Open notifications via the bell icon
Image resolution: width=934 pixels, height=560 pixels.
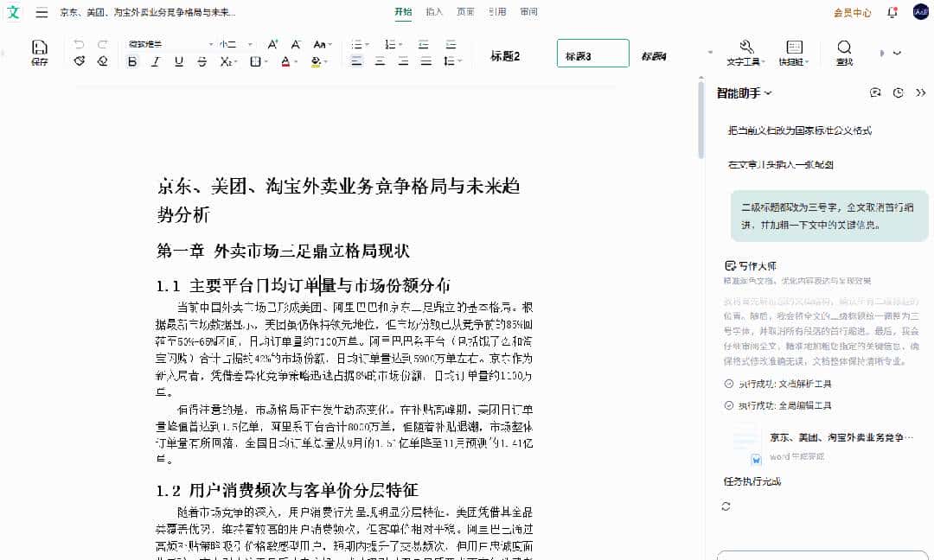[892, 13]
